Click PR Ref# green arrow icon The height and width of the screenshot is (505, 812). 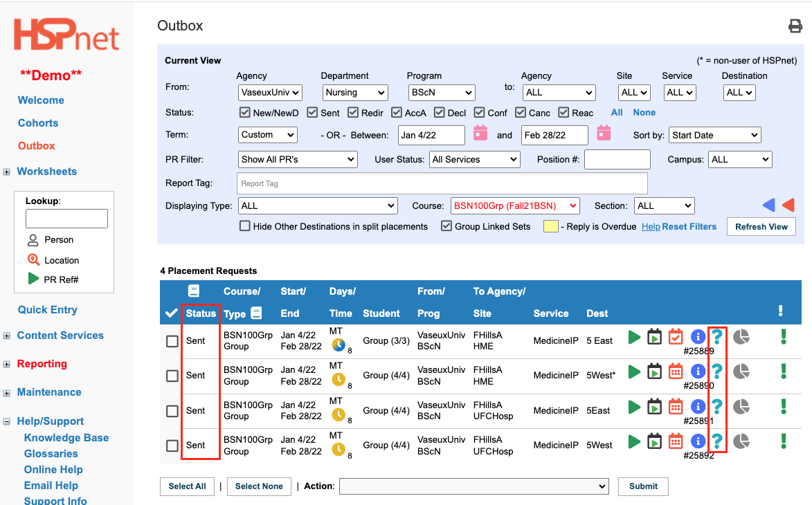(x=33, y=279)
